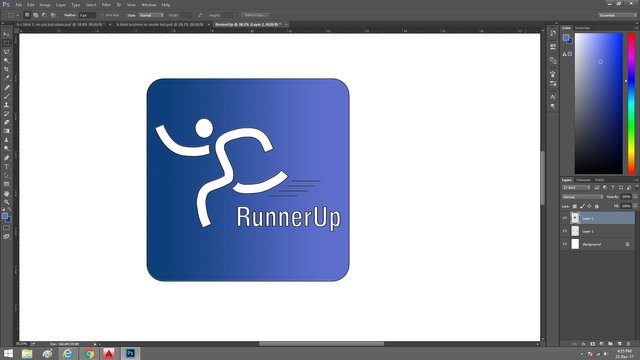640x360 pixels.
Task: Toggle Lock image pixels brush icon
Action: click(x=582, y=207)
